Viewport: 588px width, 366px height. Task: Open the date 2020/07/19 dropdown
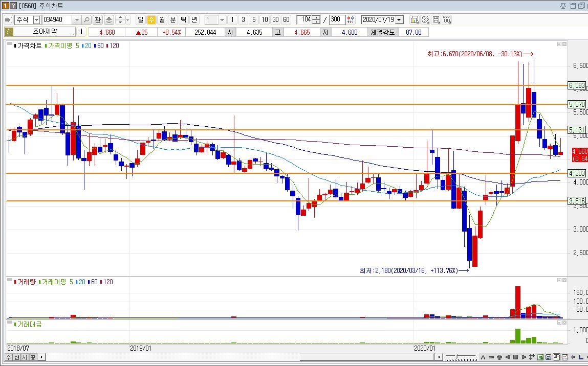click(x=399, y=20)
